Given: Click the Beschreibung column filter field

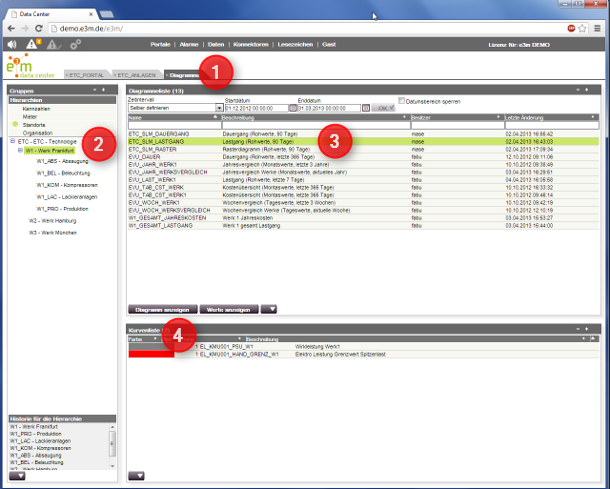Looking at the screenshot, I should tap(316, 125).
